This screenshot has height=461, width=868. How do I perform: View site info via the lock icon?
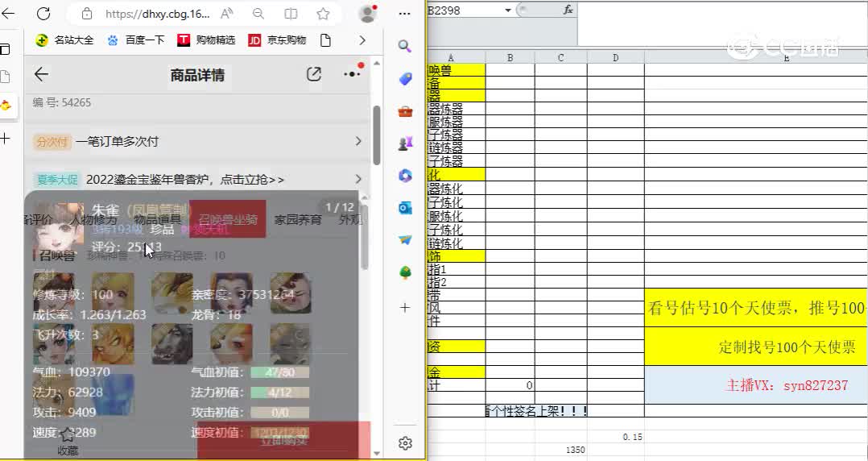[x=86, y=14]
